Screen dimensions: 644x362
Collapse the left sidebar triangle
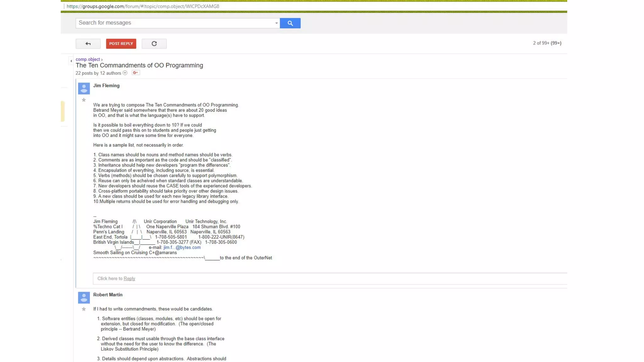(x=71, y=61)
